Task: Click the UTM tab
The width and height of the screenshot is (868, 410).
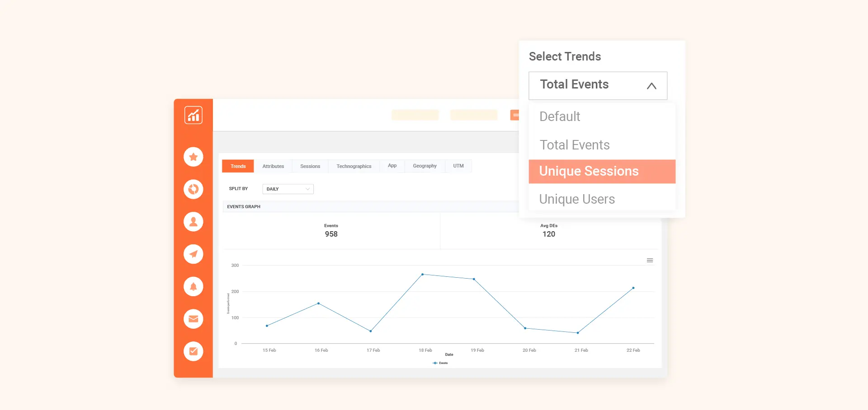Action: coord(458,166)
